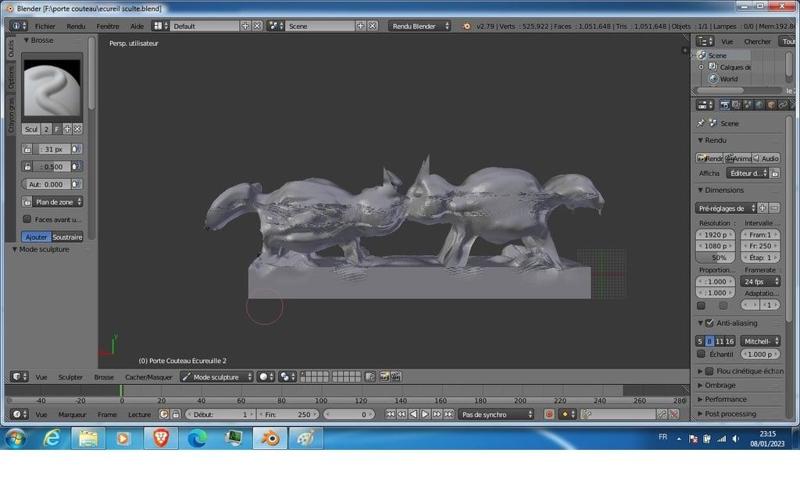Disable the Anti-aliasing checkbox
The image size is (800, 485).
[x=709, y=323]
